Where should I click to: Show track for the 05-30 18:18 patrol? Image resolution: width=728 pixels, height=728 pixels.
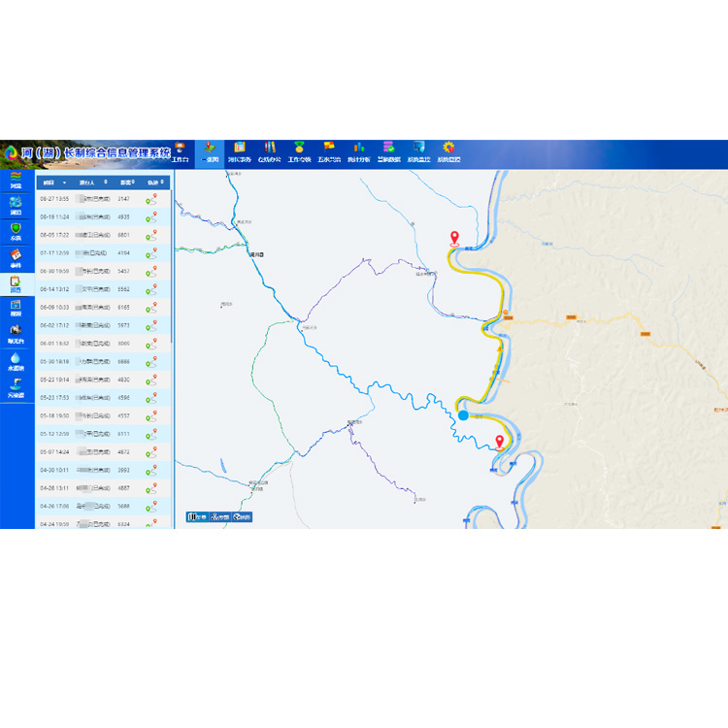151,362
